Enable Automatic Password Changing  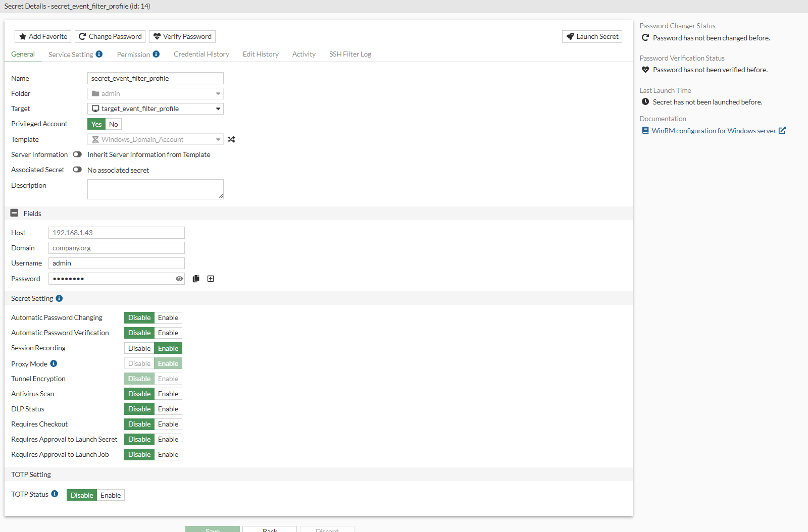click(x=168, y=317)
